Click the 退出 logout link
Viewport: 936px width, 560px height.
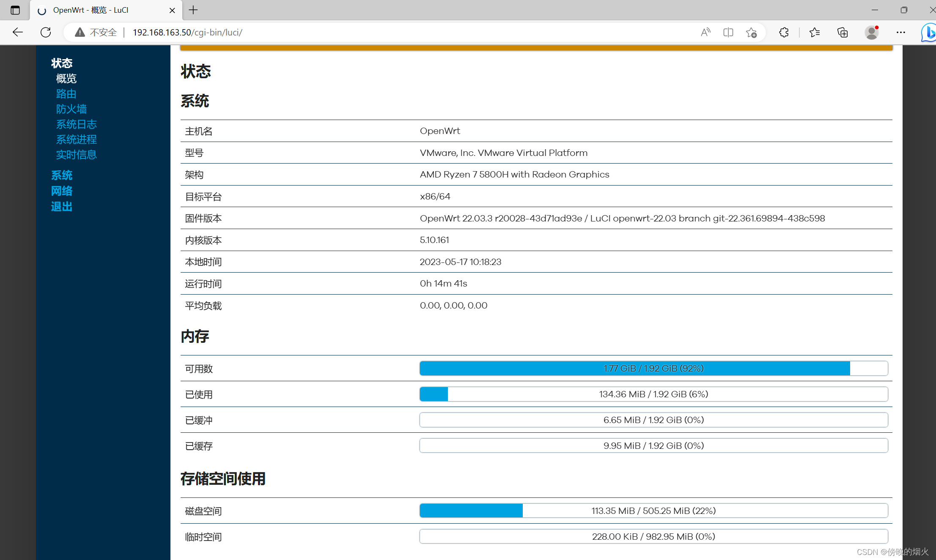62,206
